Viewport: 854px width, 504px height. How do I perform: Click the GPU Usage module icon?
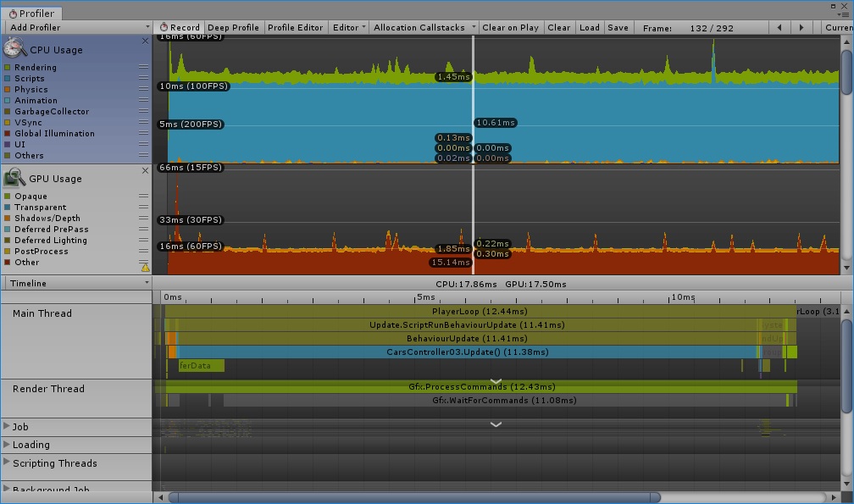coord(14,178)
